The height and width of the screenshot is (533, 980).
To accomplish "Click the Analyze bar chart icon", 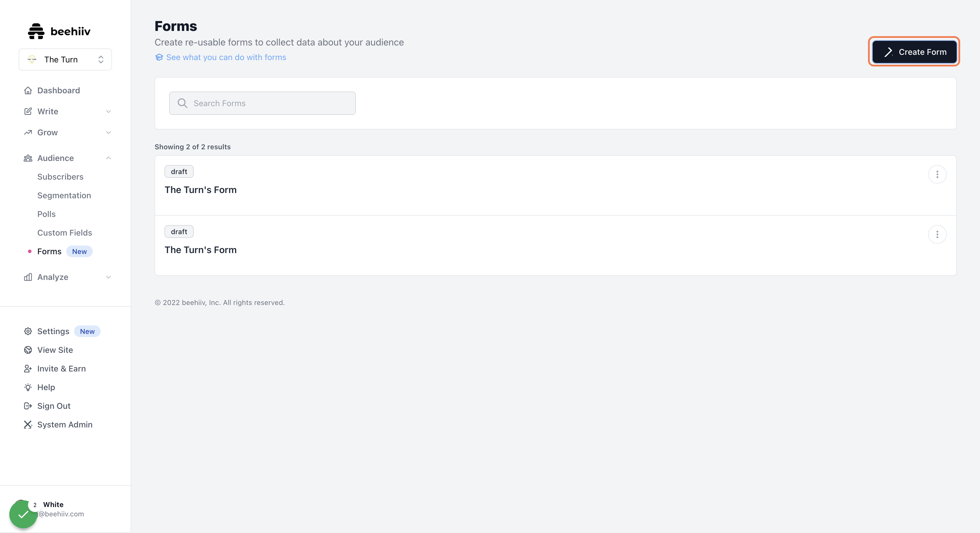I will (x=28, y=277).
